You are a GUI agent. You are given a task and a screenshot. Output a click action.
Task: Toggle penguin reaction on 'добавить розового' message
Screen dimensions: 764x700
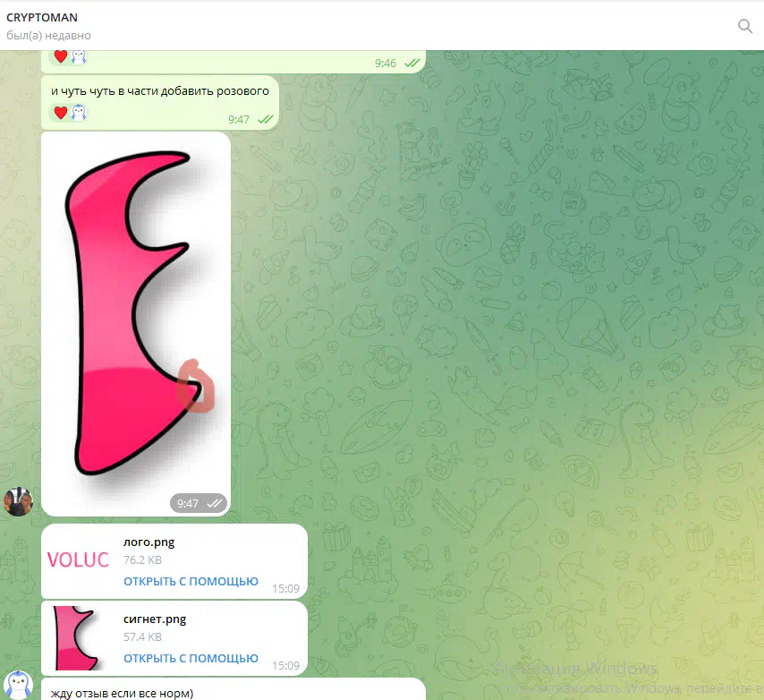[79, 113]
